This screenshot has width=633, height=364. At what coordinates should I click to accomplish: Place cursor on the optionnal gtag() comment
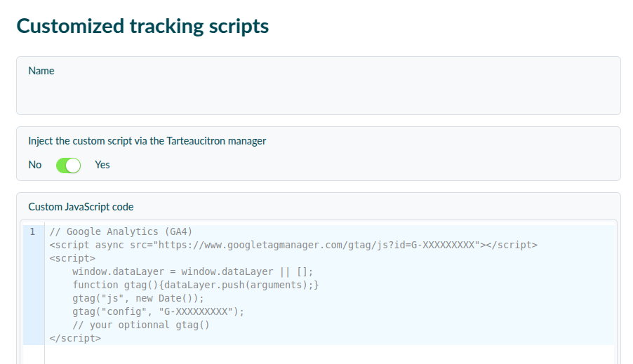click(141, 325)
